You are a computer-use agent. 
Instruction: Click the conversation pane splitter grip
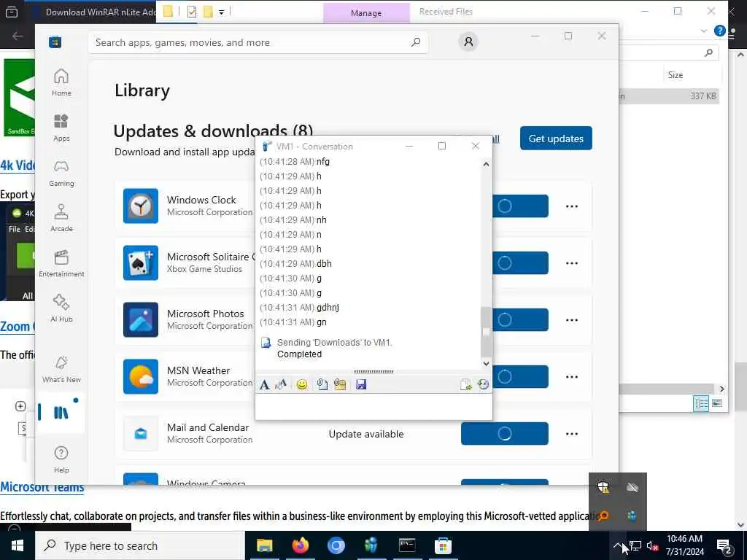pos(373,371)
